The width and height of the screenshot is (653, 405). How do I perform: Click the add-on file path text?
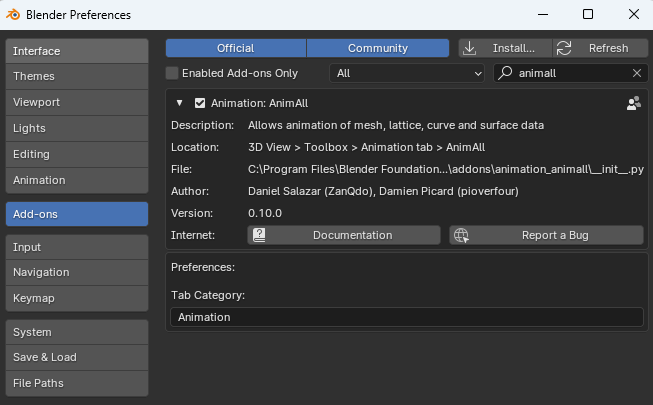pos(446,169)
